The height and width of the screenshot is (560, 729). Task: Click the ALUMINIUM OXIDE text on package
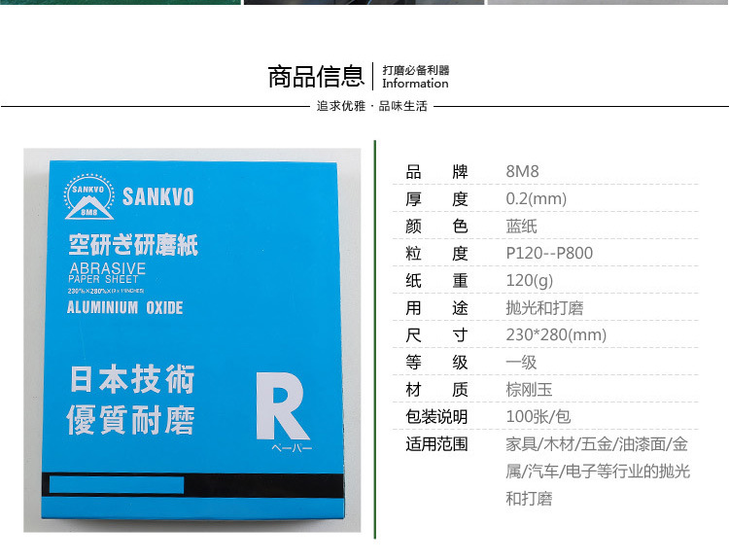(x=124, y=307)
